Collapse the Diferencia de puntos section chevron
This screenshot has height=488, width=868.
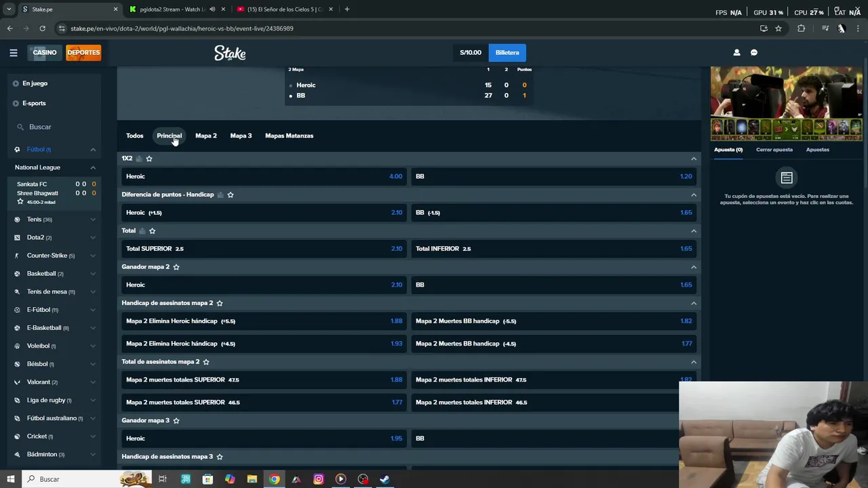tap(693, 195)
